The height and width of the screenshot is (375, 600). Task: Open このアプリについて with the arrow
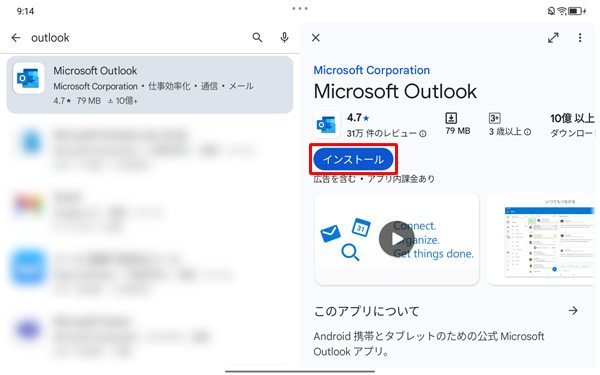coord(573,310)
